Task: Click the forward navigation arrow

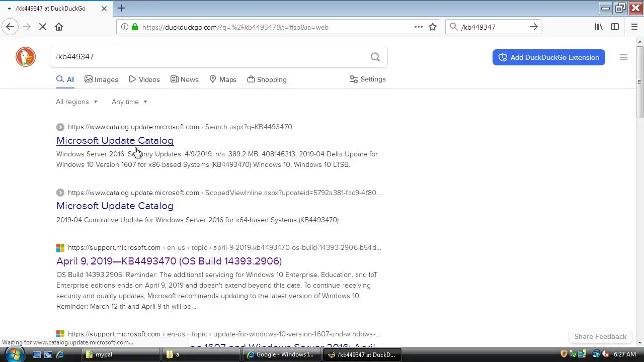Action: (x=27, y=27)
